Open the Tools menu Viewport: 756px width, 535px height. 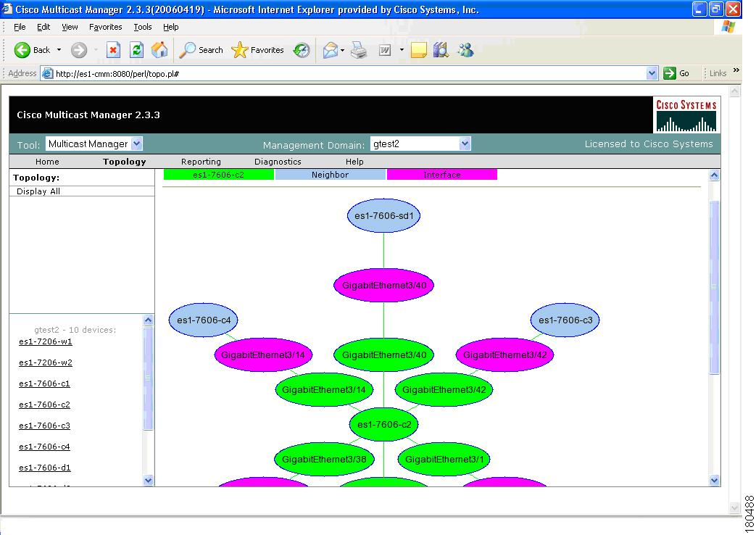[143, 27]
